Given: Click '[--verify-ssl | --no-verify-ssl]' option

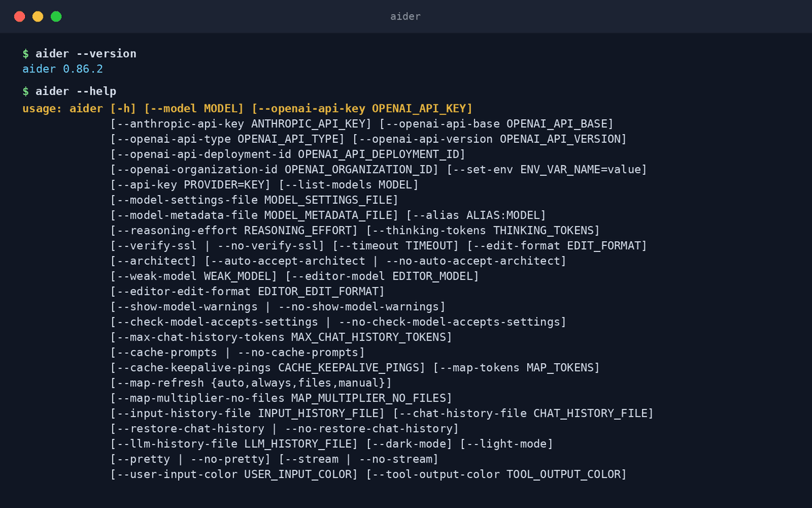Looking at the screenshot, I should (x=217, y=246).
